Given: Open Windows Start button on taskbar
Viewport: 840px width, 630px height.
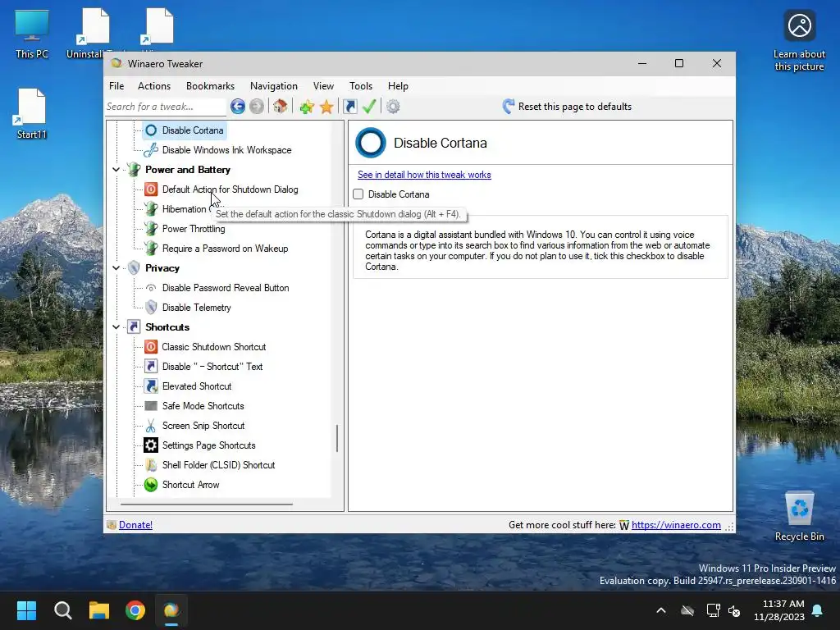Looking at the screenshot, I should click(26, 610).
